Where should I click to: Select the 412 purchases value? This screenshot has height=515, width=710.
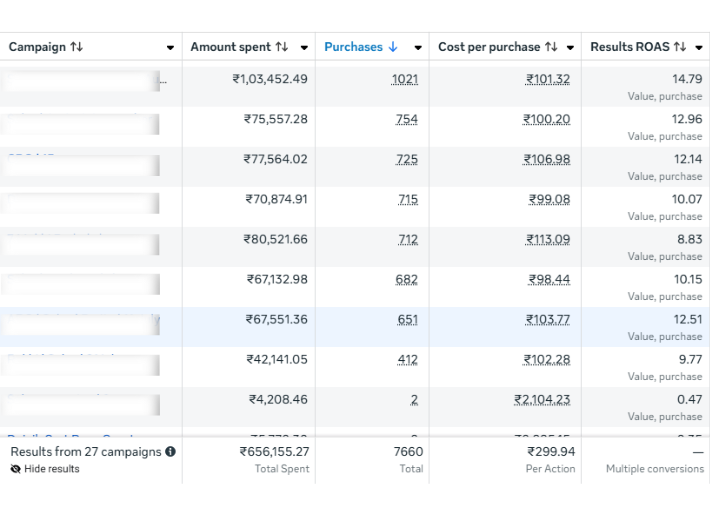407,360
